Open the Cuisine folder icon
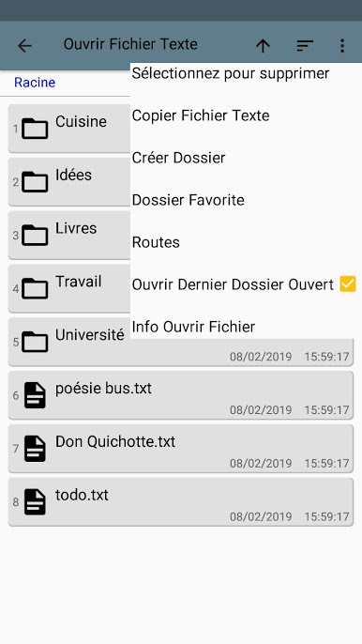Screen dimensions: 362x644 point(35,129)
